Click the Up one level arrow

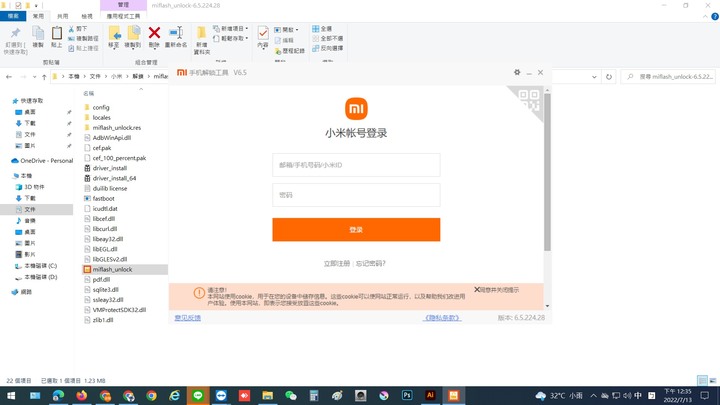(44, 77)
